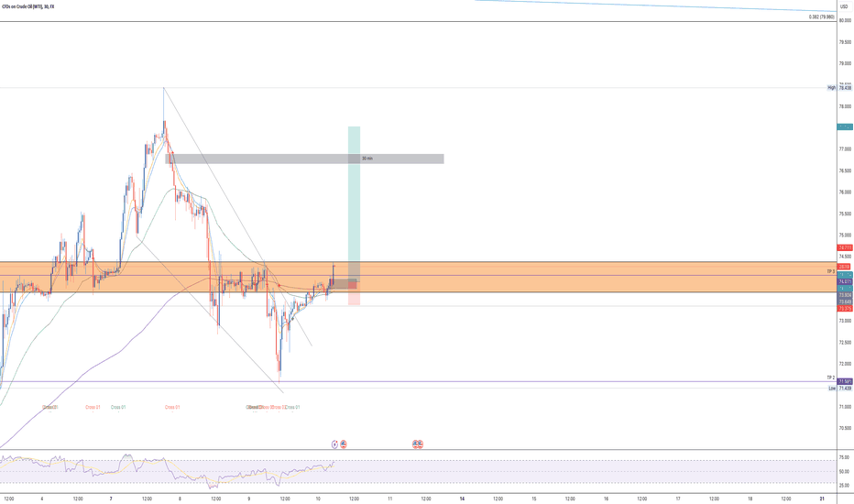854x504 pixels.
Task: Click the High price label 78.438
Action: [x=845, y=88]
